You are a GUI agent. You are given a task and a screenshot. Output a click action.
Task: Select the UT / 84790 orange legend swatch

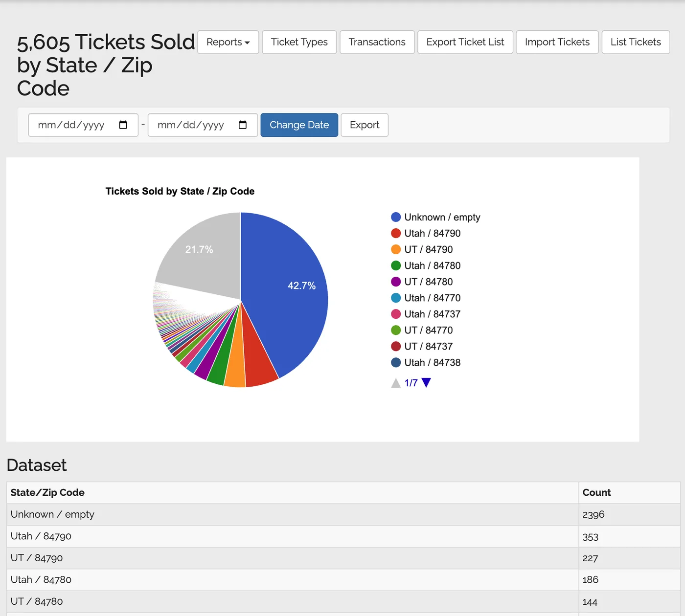396,249
